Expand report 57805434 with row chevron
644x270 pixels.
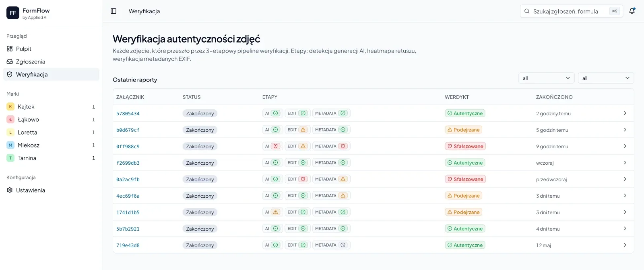tap(625, 113)
